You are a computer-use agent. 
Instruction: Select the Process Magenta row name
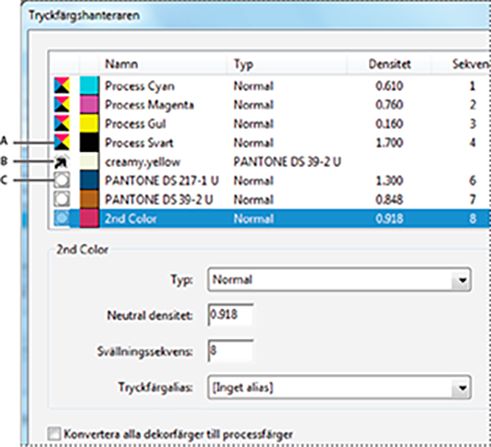point(149,105)
